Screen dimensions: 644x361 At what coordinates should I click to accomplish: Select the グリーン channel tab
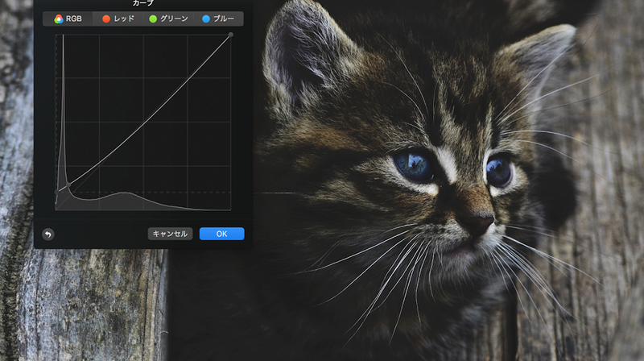click(x=175, y=19)
